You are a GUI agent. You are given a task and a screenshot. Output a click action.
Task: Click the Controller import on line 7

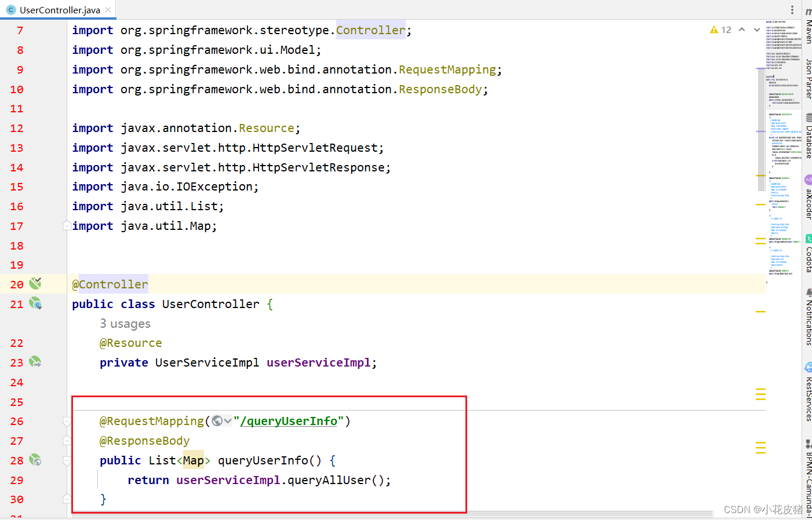[x=371, y=30]
